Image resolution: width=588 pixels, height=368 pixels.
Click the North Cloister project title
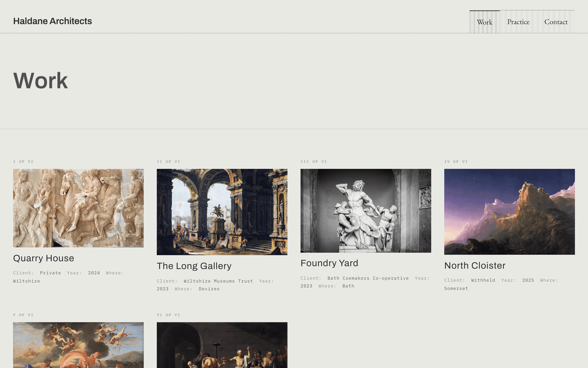pyautogui.click(x=475, y=266)
